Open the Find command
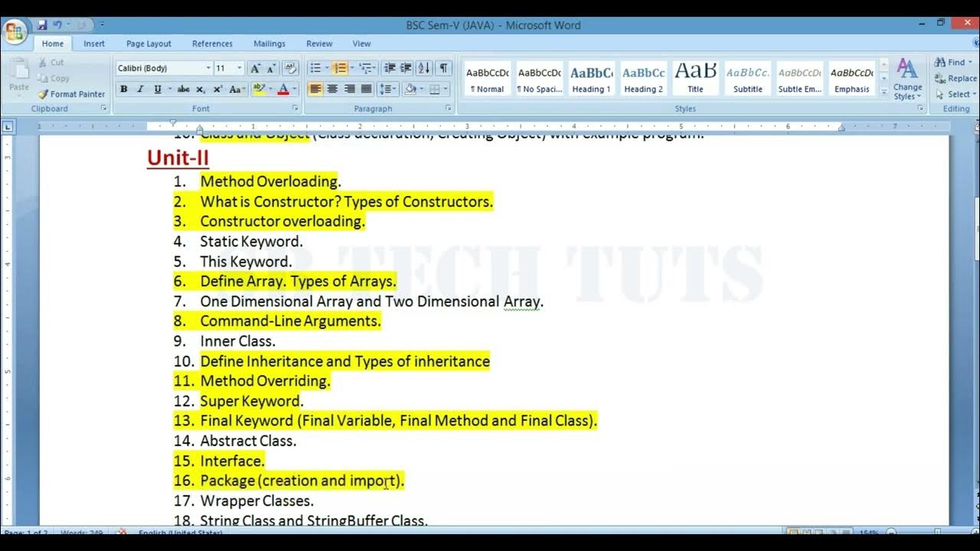Viewport: 980px width, 551px height. tap(953, 62)
